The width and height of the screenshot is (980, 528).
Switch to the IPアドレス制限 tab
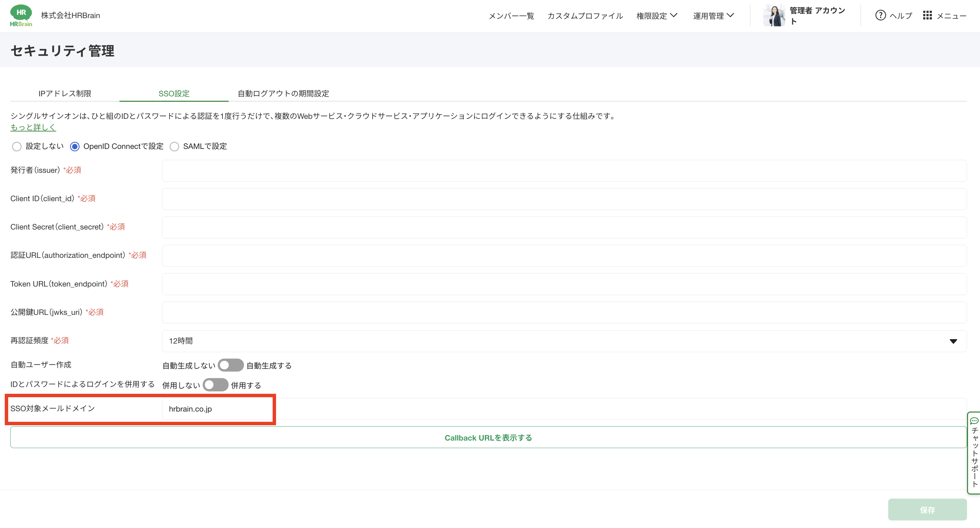(65, 93)
